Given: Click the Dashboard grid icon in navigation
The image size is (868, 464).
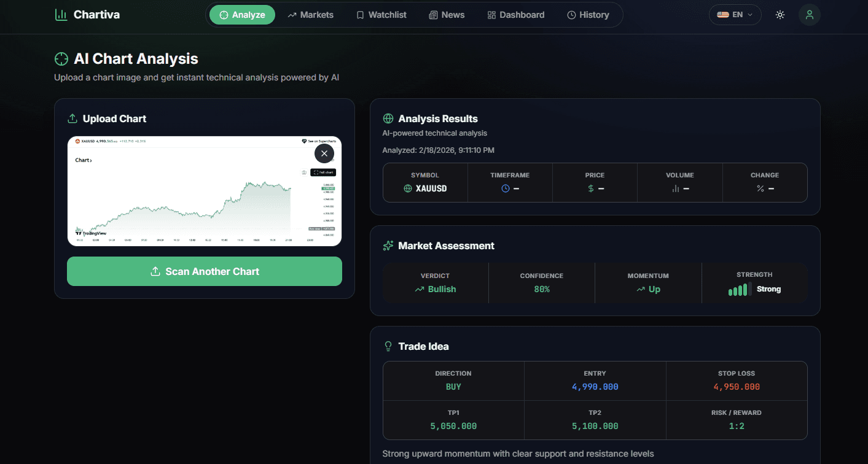Looking at the screenshot, I should [491, 14].
